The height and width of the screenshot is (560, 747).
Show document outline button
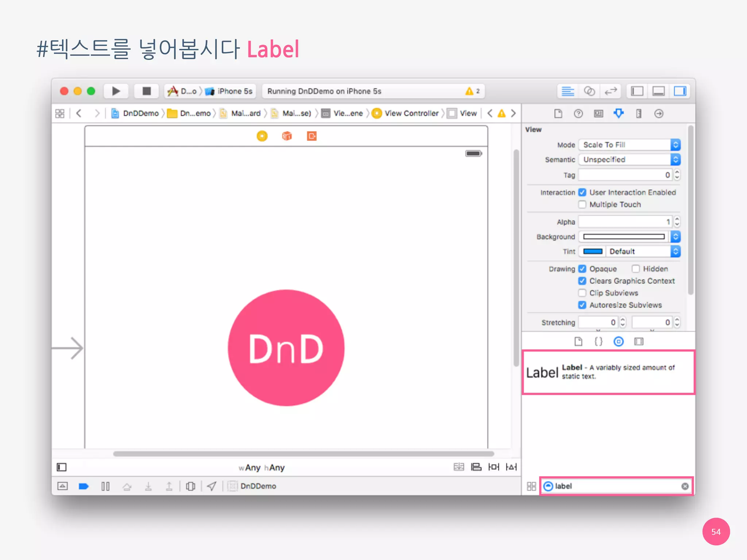tap(62, 467)
